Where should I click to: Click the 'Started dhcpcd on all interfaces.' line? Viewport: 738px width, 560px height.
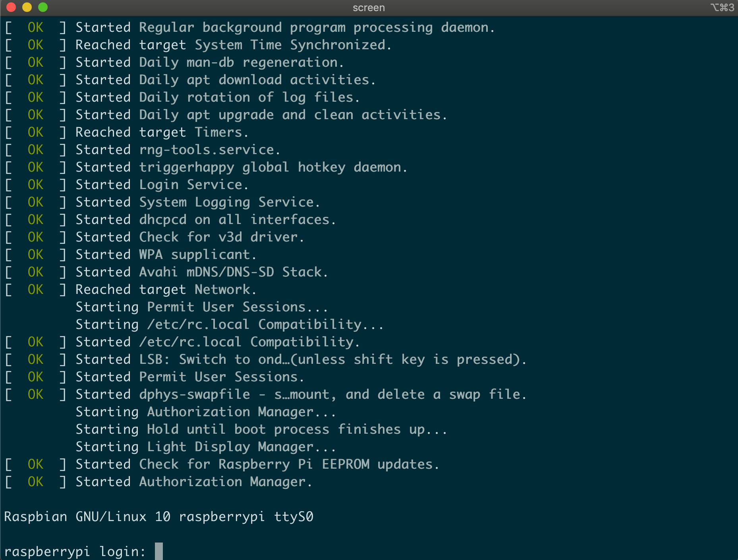click(x=206, y=220)
